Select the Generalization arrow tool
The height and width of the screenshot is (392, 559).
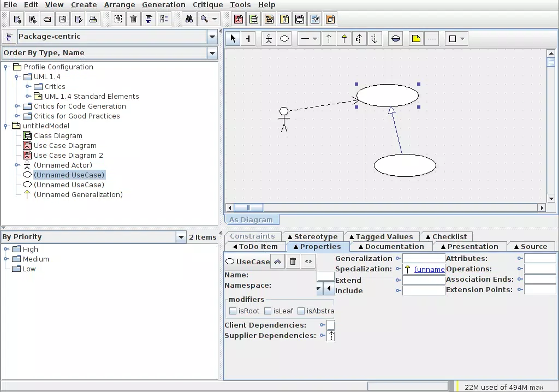tap(344, 39)
